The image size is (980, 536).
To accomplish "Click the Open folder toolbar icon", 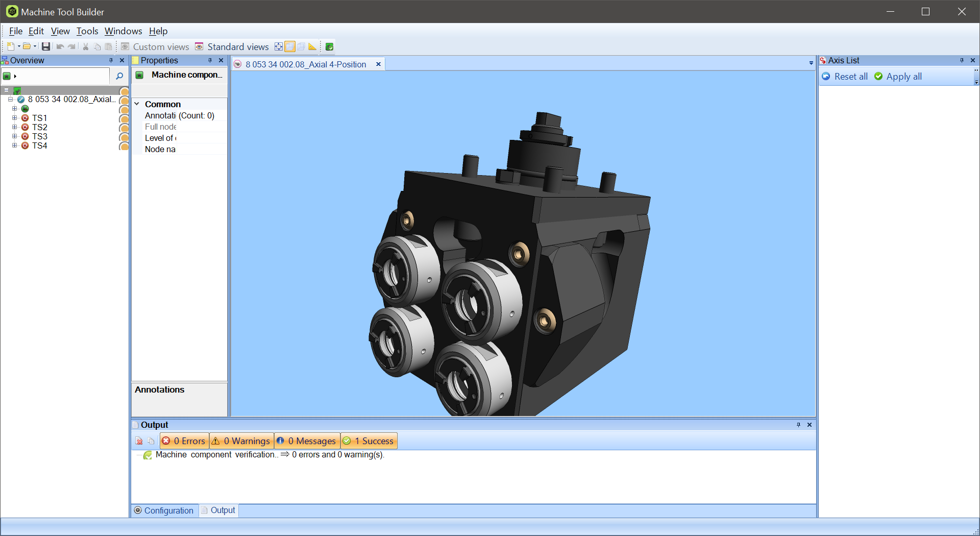I will (27, 46).
